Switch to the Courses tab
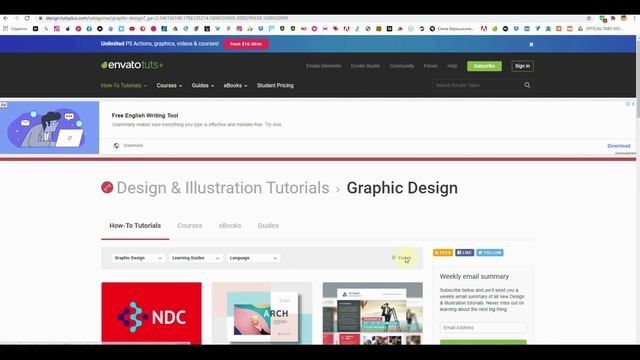640x360 pixels. tap(190, 225)
